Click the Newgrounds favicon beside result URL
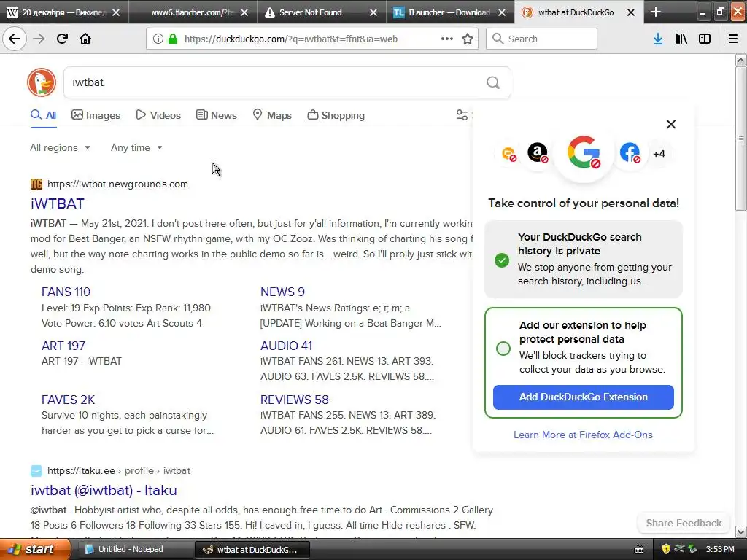Image resolution: width=747 pixels, height=560 pixels. [36, 184]
